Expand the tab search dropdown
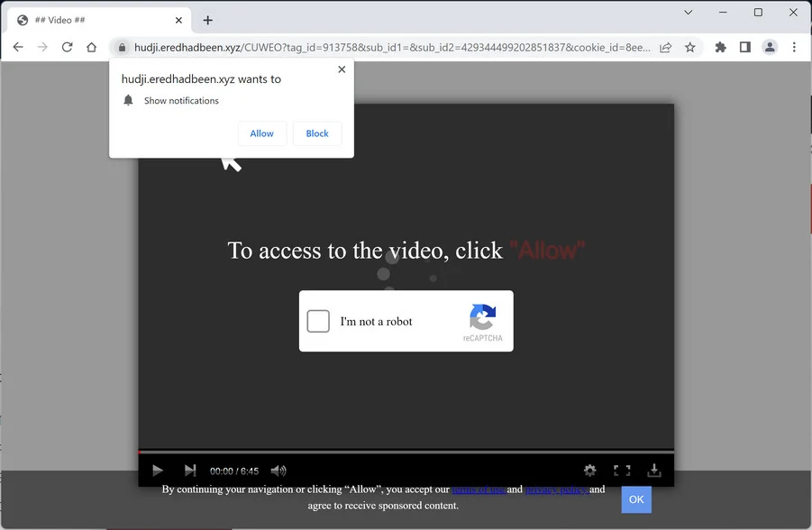Viewport: 812px width, 530px height. point(689,13)
